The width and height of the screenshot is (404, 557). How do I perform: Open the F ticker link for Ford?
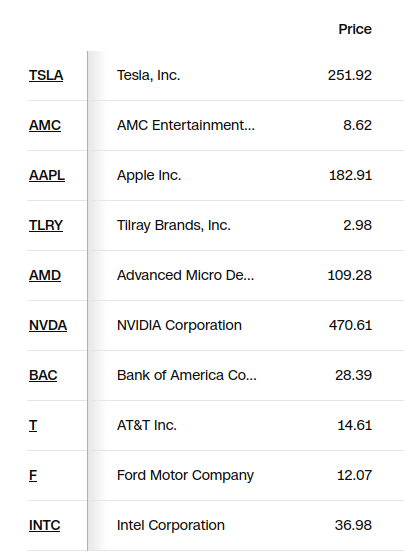[33, 475]
